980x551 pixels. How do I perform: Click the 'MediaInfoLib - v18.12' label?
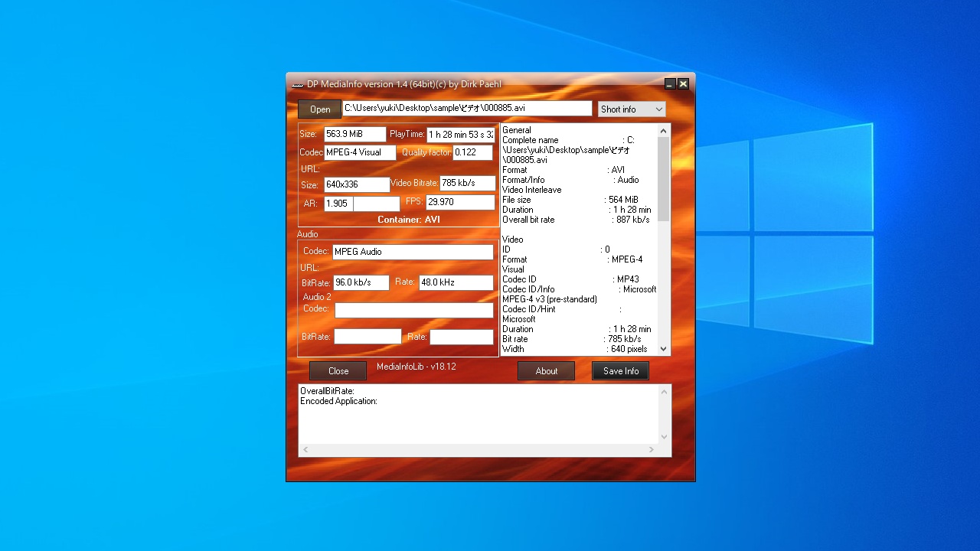tap(416, 367)
